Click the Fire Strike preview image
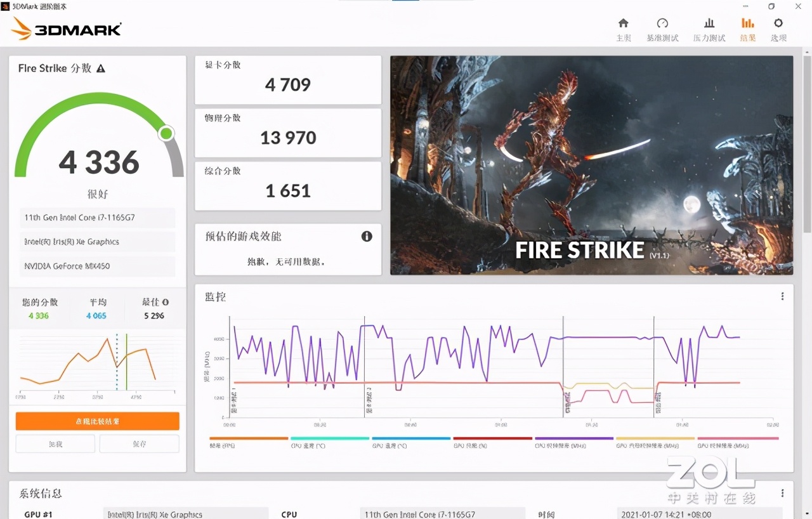Screen dimensions: 812x519 (x=590, y=165)
